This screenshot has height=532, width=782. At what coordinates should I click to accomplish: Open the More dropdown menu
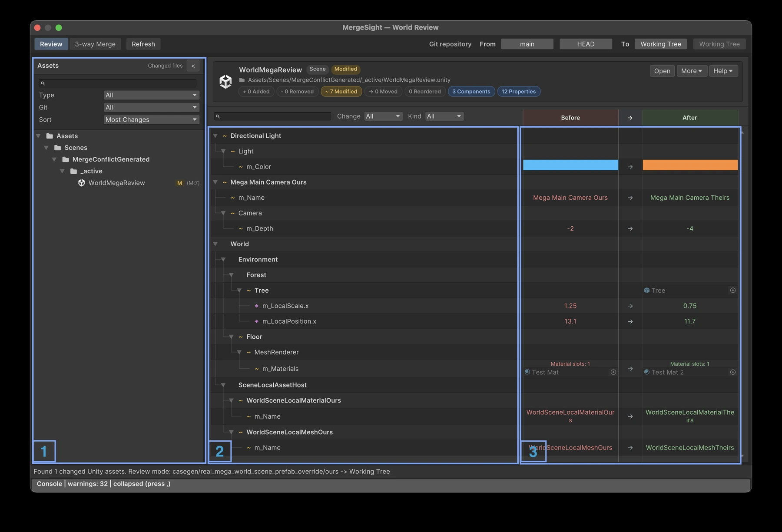coord(692,71)
